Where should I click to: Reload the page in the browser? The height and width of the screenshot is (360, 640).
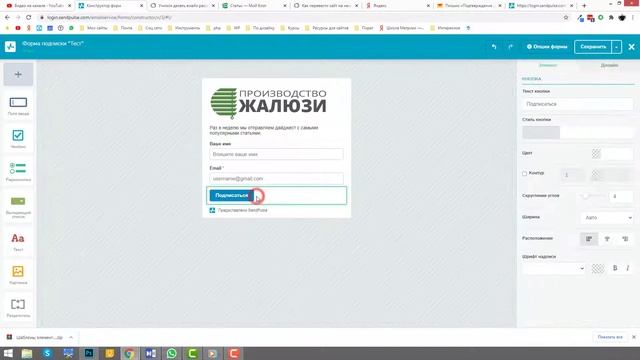(29, 18)
